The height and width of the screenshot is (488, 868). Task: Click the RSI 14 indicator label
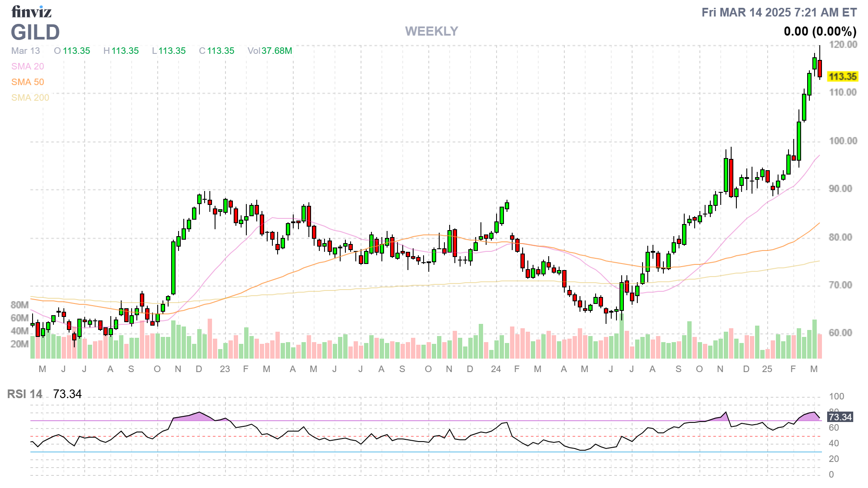point(25,394)
